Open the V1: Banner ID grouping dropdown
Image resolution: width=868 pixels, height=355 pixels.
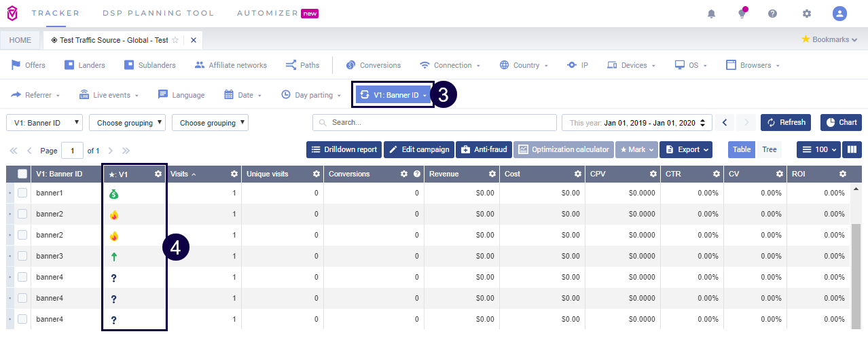(45, 123)
